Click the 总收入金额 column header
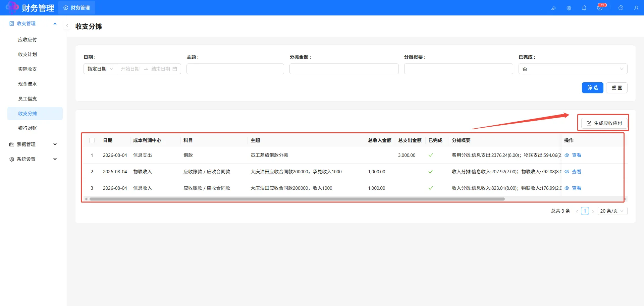Image resolution: width=644 pixels, height=306 pixels. pyautogui.click(x=380, y=140)
